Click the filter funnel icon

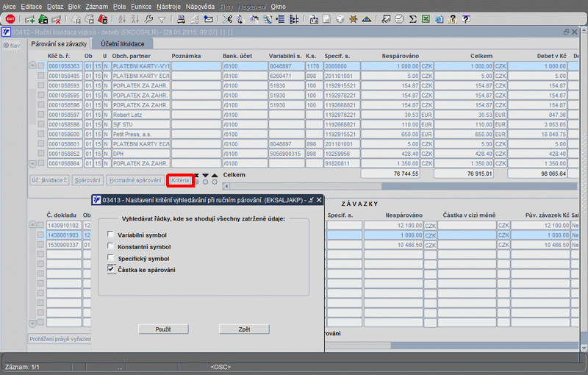(x=162, y=20)
